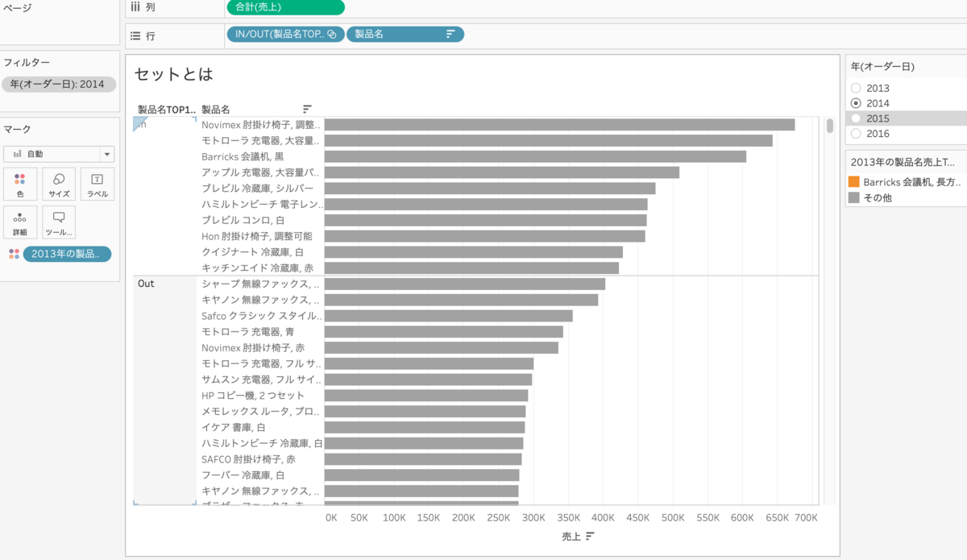Click the Out row group label
This screenshot has height=560, width=967.
coord(146,284)
